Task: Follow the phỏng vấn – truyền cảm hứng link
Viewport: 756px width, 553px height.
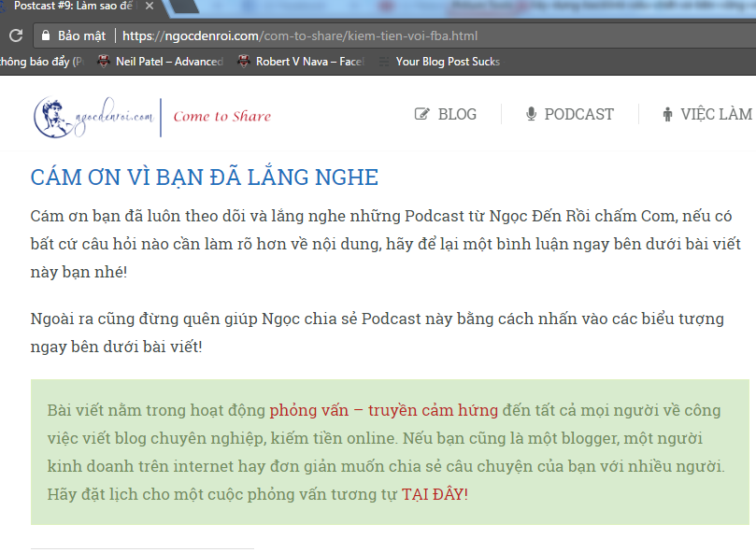Action: 383,410
